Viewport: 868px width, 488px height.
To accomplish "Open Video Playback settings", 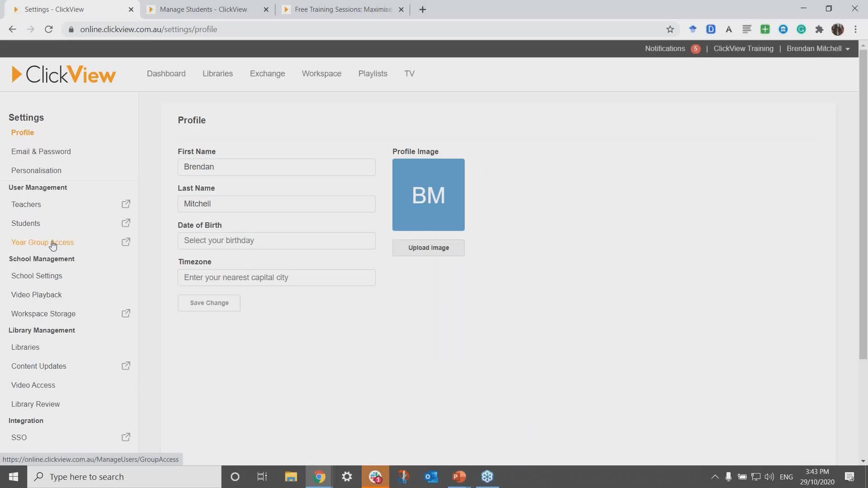I will [36, 295].
